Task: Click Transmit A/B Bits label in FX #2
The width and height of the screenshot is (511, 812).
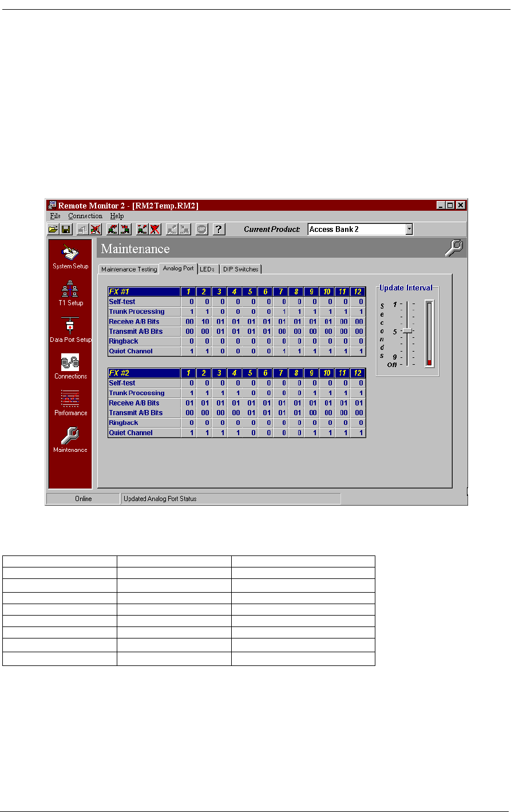Action: tap(136, 413)
